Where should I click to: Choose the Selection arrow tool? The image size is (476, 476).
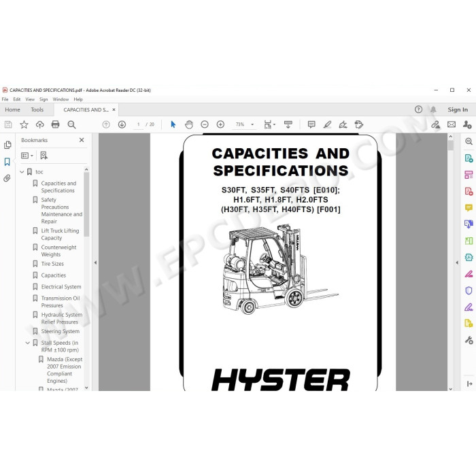point(173,124)
